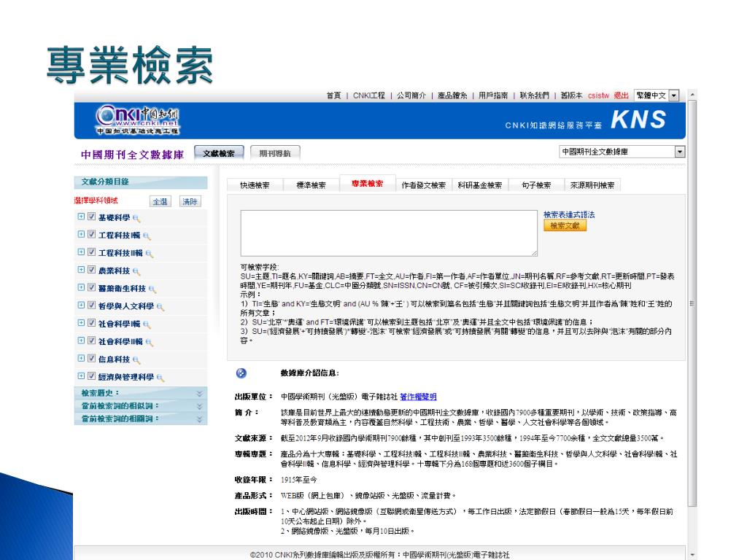Screen dimensions: 747x560
Task: Toggle the 哲學與人文科學 checkbox
Action: 91,306
